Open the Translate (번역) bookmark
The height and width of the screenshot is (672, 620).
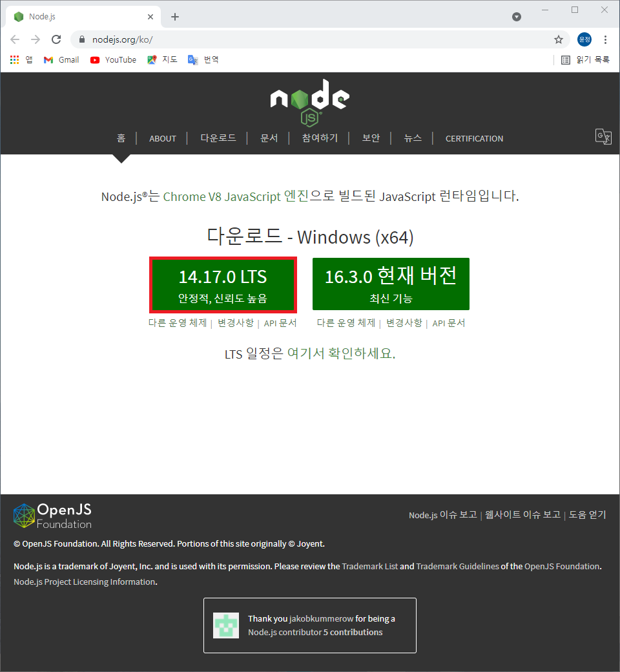pos(203,60)
